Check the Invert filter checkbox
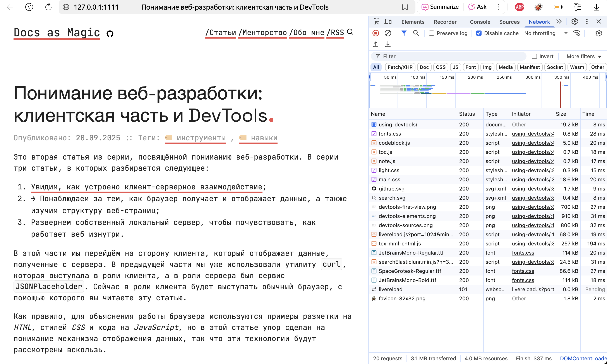This screenshot has height=364, width=607. pos(534,56)
